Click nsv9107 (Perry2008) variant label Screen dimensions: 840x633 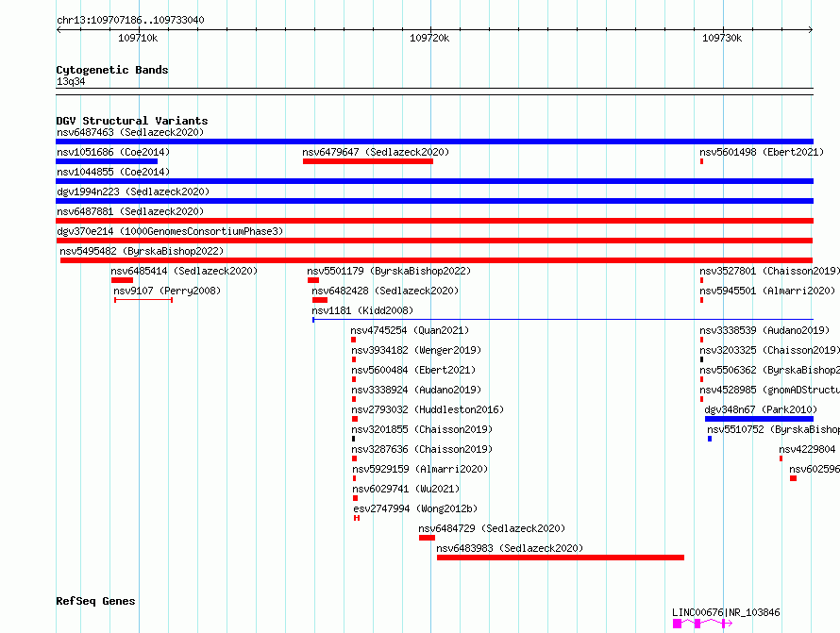click(x=167, y=291)
